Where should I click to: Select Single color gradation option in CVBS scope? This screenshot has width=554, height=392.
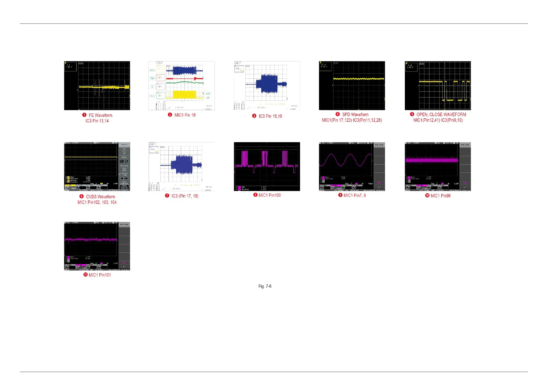[x=124, y=186]
